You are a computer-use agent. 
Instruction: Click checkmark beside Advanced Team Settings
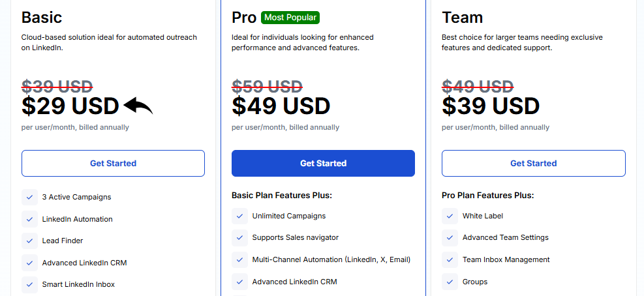450,237
